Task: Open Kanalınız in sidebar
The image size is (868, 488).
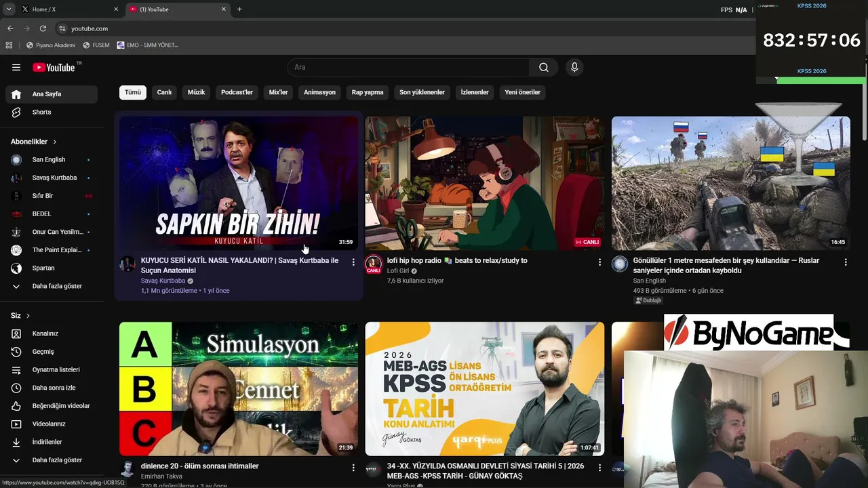Action: [52, 333]
